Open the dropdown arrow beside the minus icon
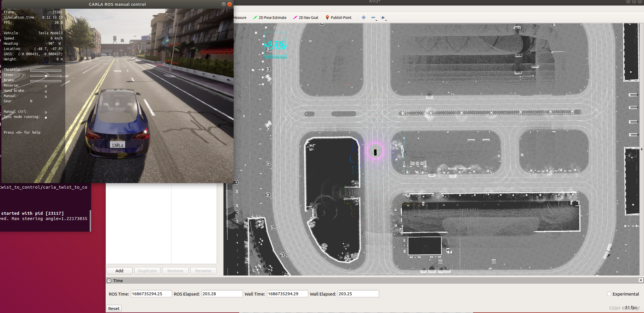644x313 pixels. [376, 20]
